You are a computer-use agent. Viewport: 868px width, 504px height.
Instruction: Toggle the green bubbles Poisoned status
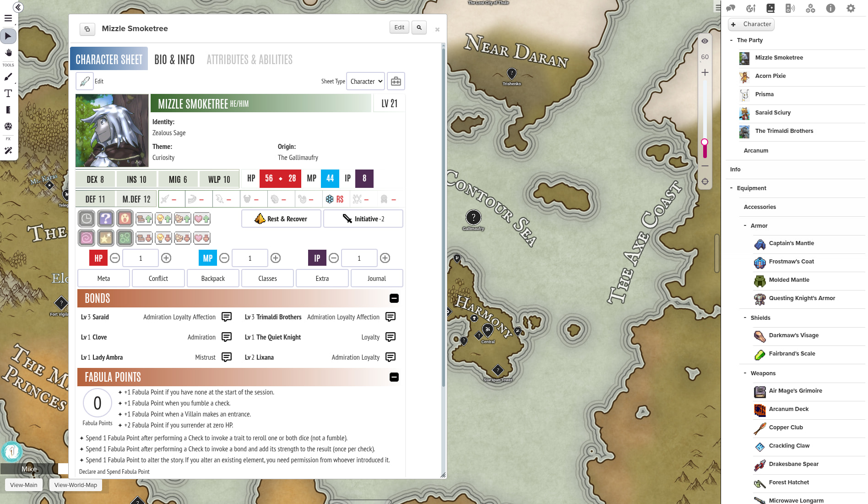tap(125, 238)
